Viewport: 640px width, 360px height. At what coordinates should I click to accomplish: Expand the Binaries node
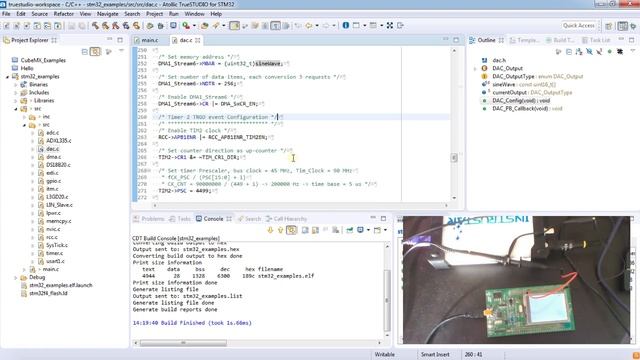(16, 85)
